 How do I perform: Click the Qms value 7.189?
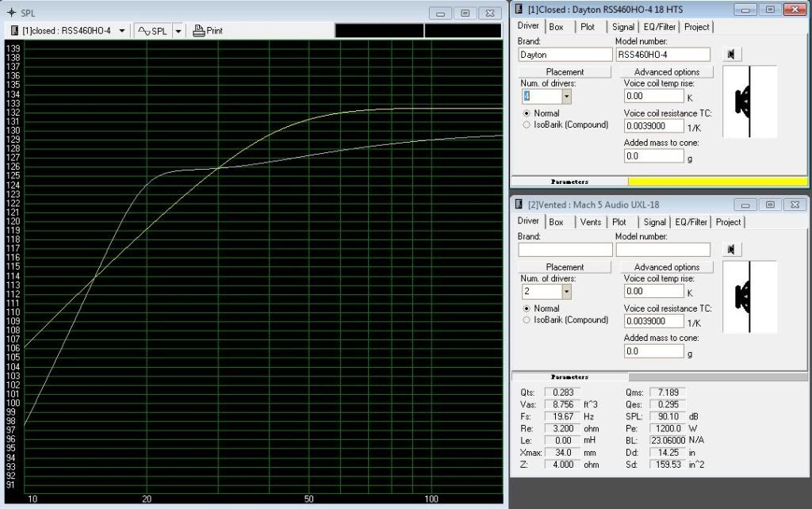[x=668, y=392]
